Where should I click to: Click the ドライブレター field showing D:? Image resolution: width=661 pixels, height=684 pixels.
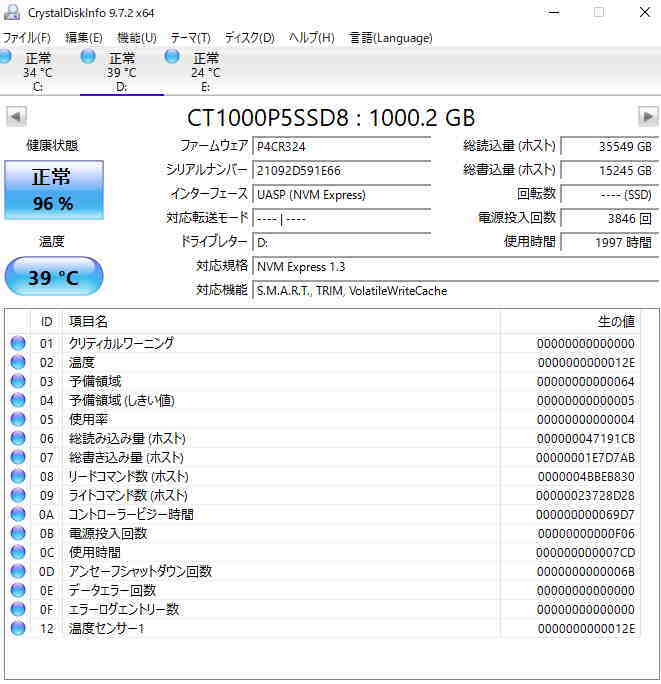click(x=342, y=243)
